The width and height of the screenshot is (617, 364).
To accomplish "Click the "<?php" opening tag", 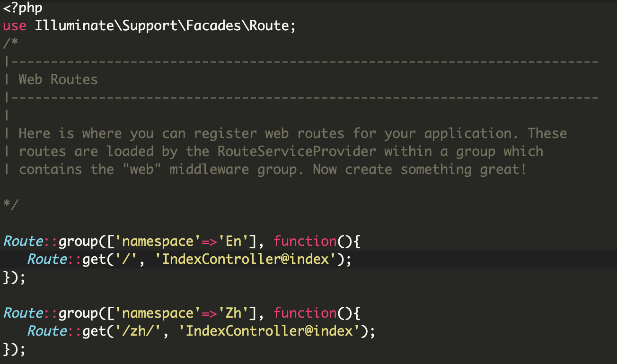I will 23,8.
